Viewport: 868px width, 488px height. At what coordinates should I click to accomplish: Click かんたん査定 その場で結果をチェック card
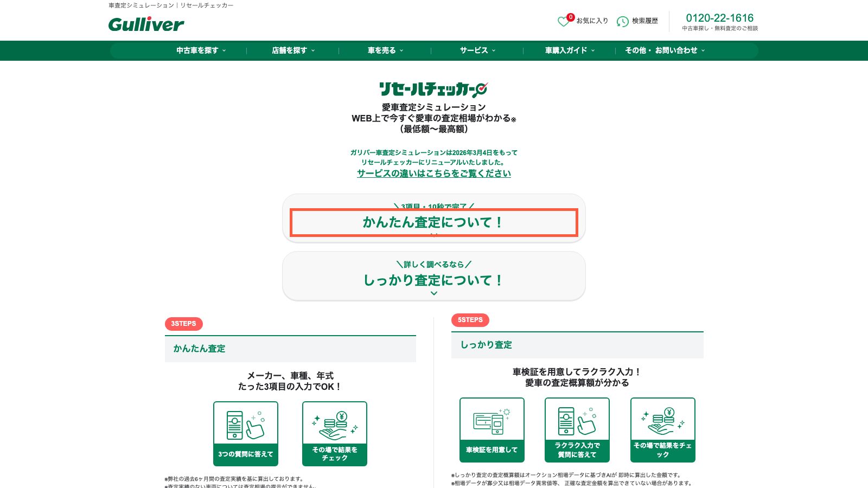coord(335,434)
